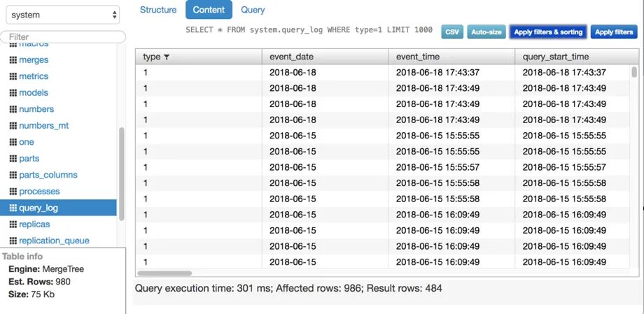The image size is (644, 314).
Task: Click the Est. Rows: 980 info line
Action: coord(39,282)
